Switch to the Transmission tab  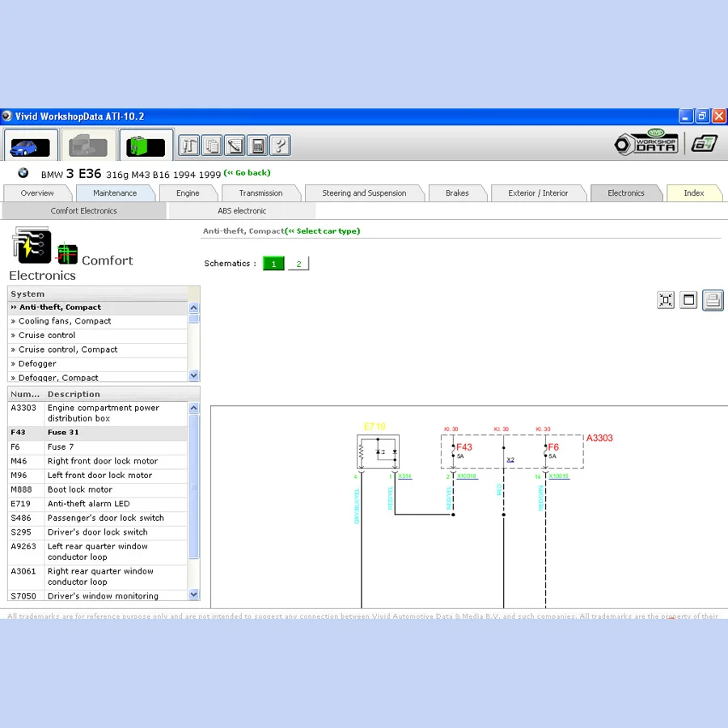tap(260, 193)
